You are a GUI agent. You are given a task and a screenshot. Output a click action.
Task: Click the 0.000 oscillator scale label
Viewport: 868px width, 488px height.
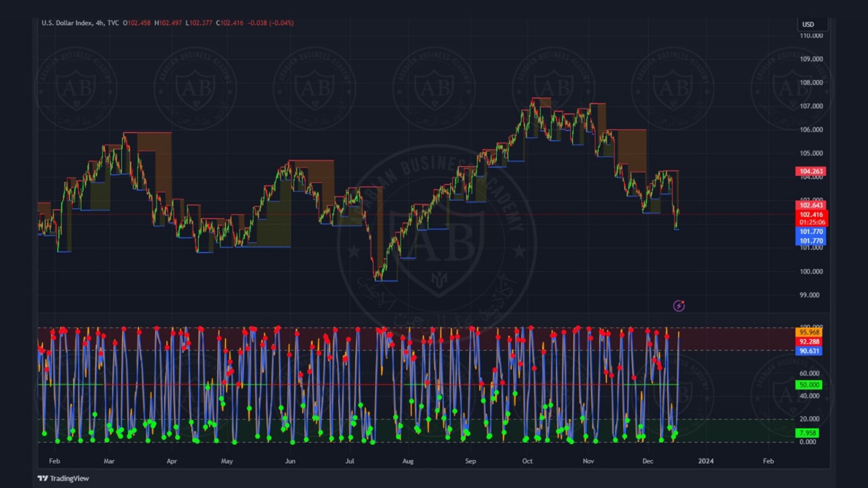pyautogui.click(x=808, y=442)
